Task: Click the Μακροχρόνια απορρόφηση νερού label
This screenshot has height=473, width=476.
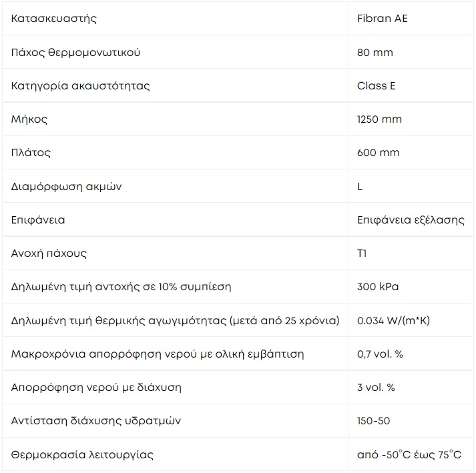Action: (158, 354)
